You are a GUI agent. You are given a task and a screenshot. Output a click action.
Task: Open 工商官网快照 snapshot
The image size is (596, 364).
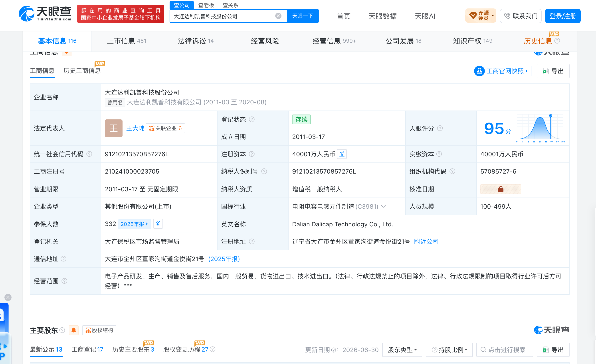[503, 71]
